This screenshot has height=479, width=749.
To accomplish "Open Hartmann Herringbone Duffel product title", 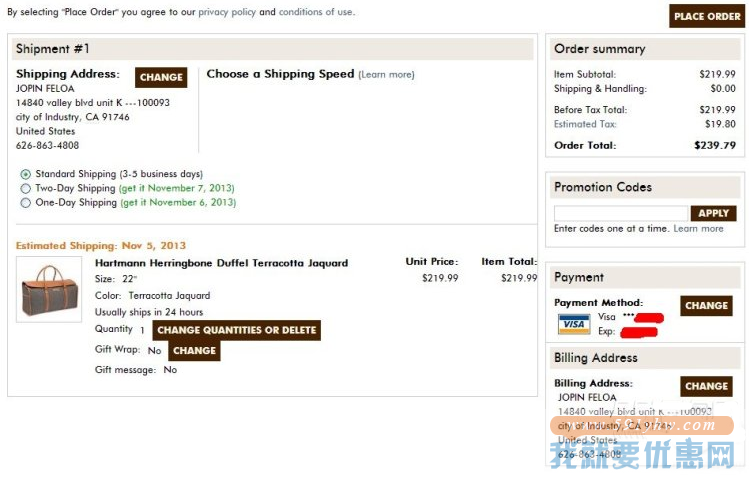I will tap(221, 263).
